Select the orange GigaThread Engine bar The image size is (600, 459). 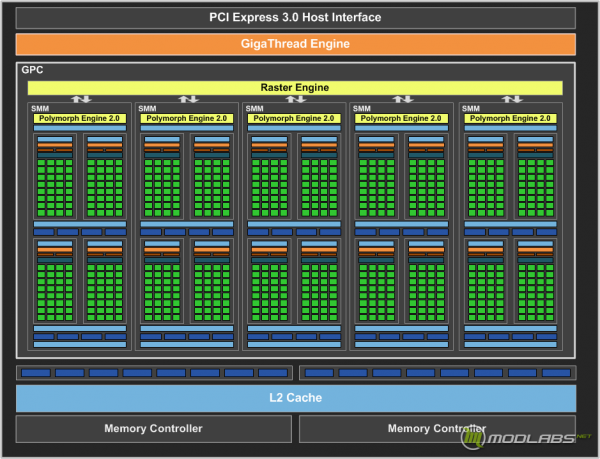coord(295,44)
